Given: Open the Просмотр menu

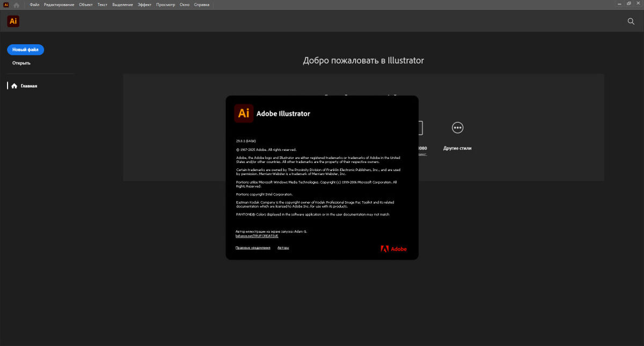Looking at the screenshot, I should [x=166, y=4].
